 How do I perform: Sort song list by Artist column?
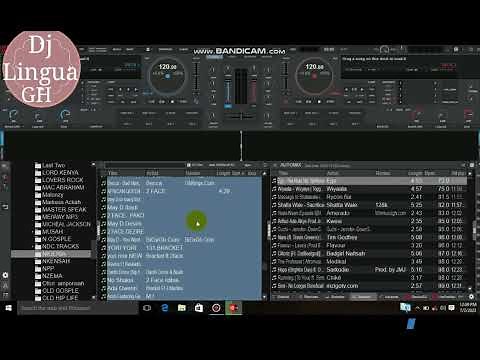[x=152, y=173]
